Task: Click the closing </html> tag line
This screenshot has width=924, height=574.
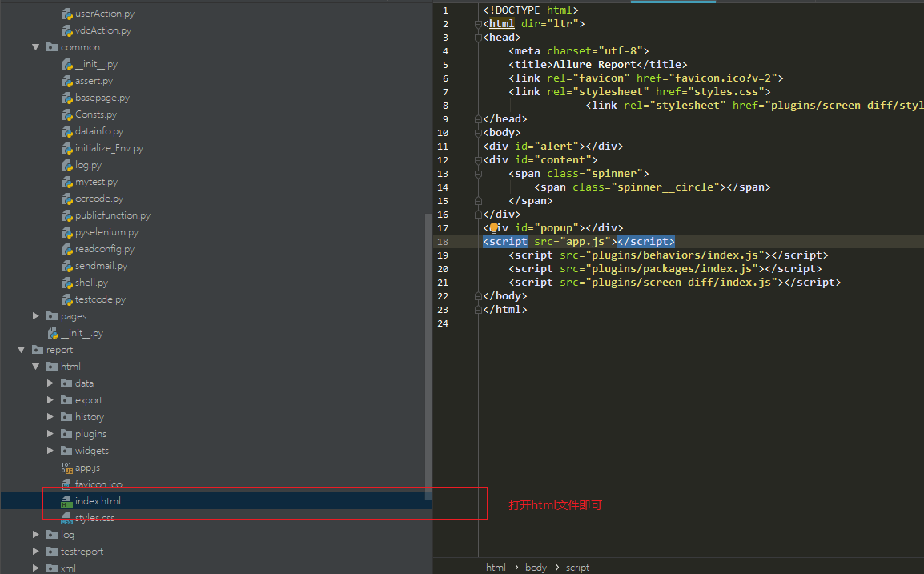Action: [505, 309]
